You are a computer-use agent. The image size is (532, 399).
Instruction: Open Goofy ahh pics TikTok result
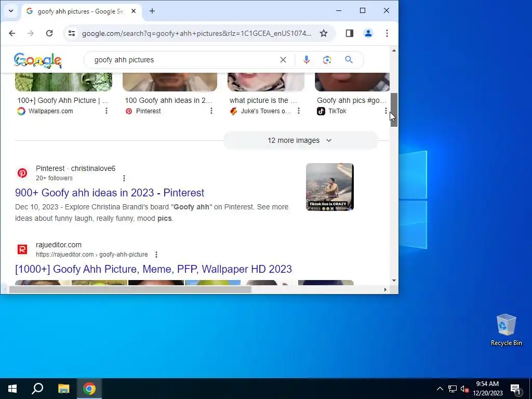point(352,100)
